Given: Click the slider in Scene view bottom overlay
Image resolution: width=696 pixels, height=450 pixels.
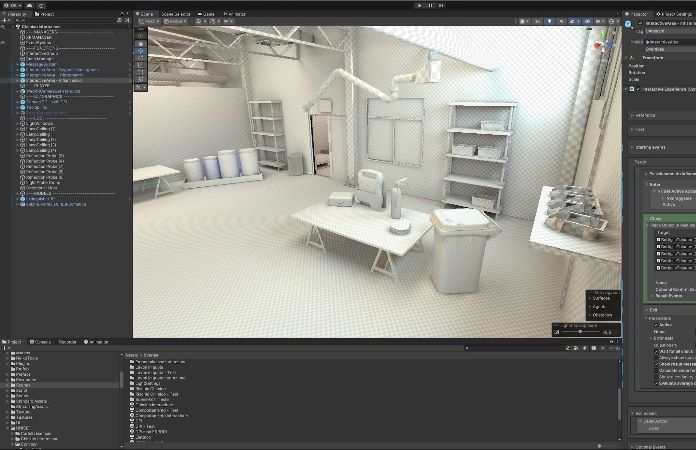Looking at the screenshot, I should pos(580,331).
